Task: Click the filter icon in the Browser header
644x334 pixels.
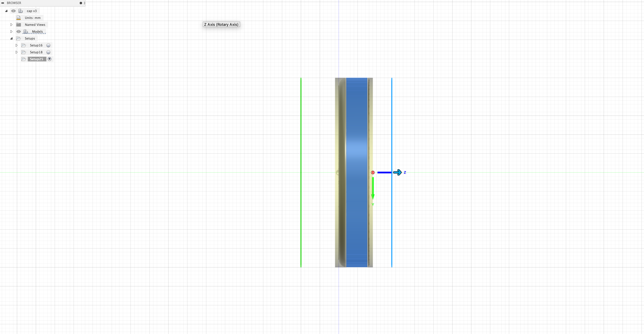Action: (81, 3)
